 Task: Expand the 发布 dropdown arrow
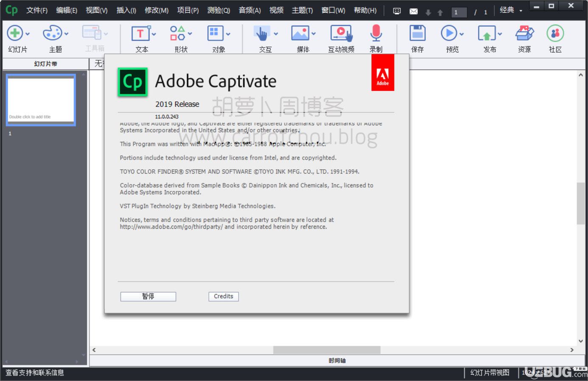[500, 34]
